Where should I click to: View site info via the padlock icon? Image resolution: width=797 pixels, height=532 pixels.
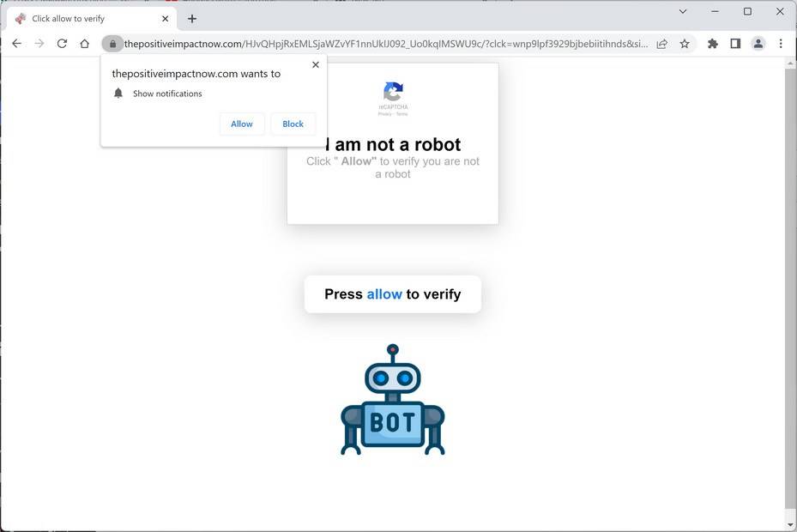pos(112,44)
